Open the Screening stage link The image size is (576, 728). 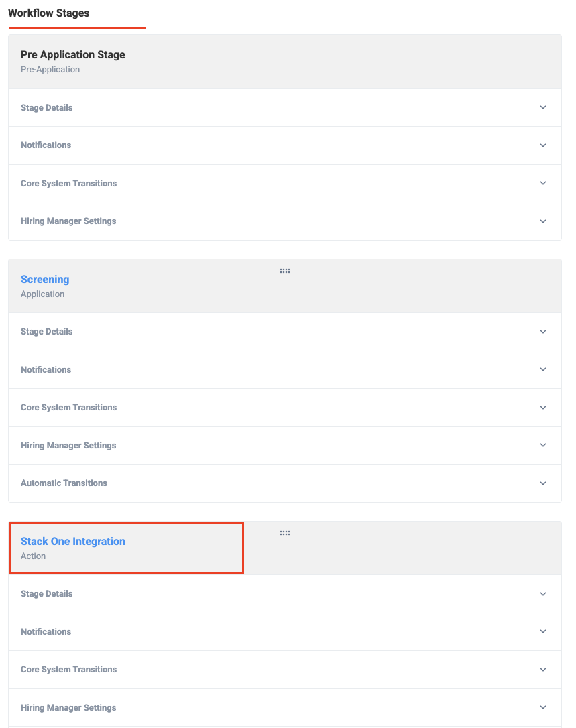tap(45, 279)
